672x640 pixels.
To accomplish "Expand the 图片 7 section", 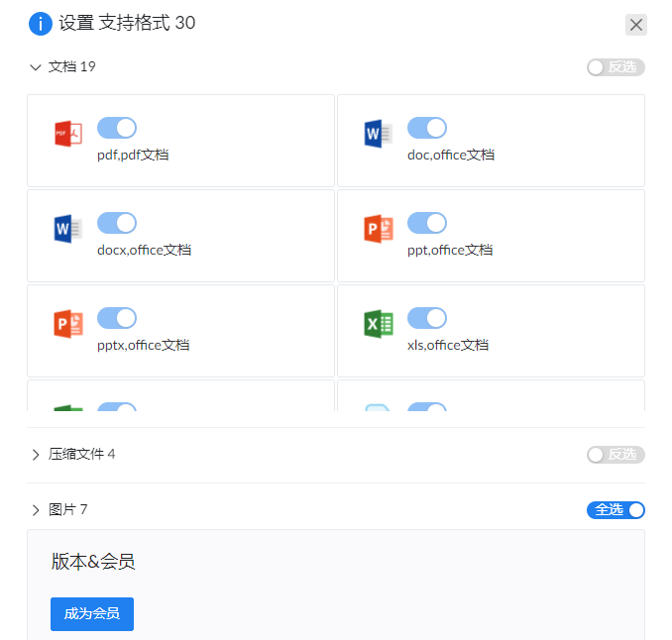I will (36, 510).
